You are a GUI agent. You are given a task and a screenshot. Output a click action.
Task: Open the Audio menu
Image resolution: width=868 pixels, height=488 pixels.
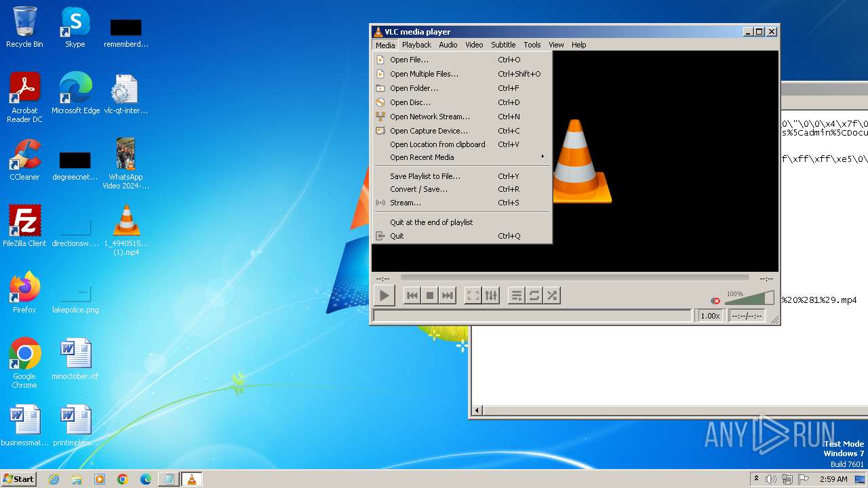pos(448,45)
